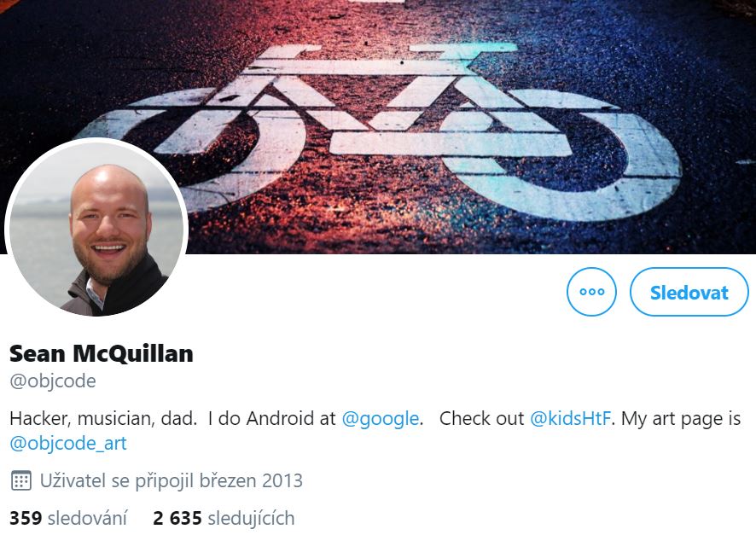Open the @google mention link
756x535 pixels.
(380, 418)
